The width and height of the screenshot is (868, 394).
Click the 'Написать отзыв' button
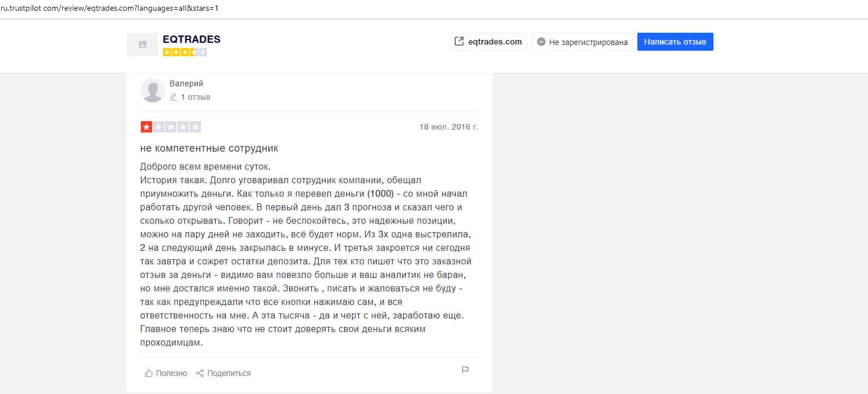point(675,42)
